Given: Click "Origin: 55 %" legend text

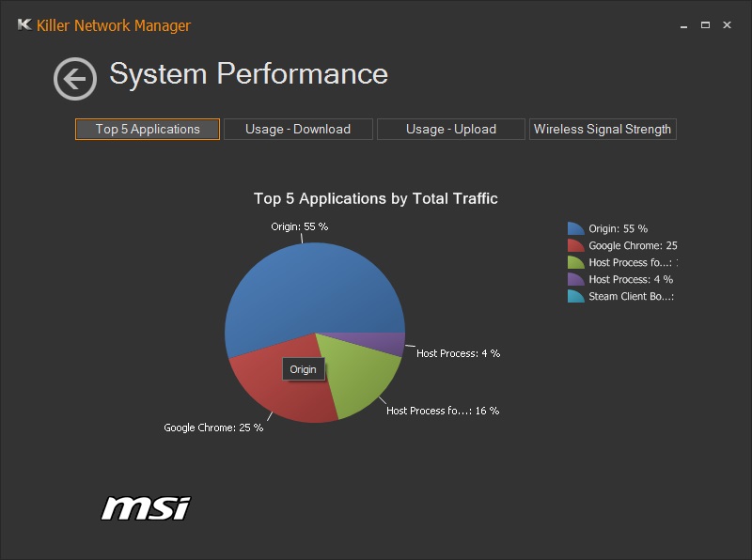Looking at the screenshot, I should [x=619, y=228].
